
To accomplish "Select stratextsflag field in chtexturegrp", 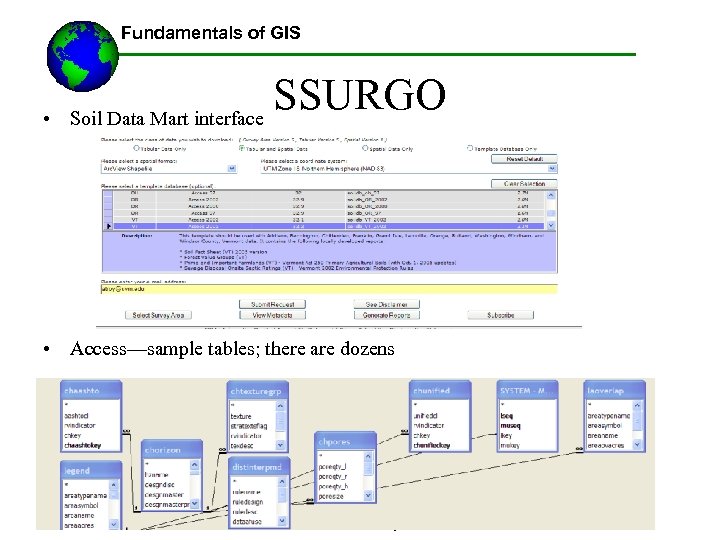I will (249, 426).
